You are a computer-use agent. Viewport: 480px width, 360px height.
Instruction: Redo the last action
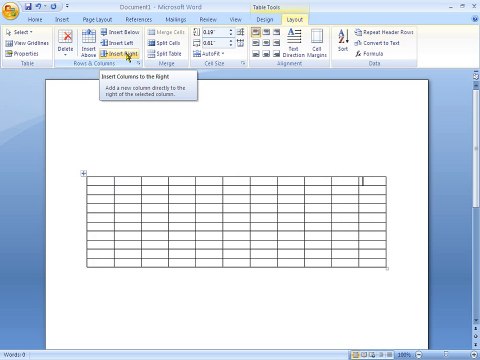[x=53, y=6]
